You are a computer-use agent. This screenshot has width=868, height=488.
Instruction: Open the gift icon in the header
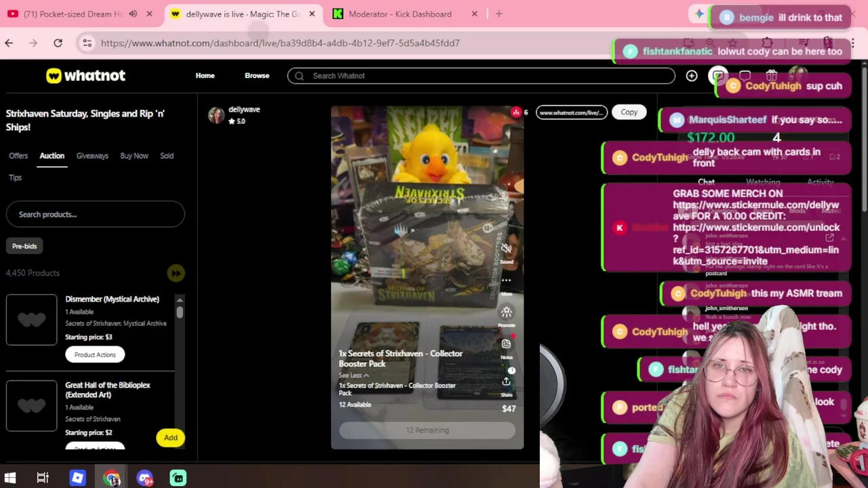click(x=771, y=76)
